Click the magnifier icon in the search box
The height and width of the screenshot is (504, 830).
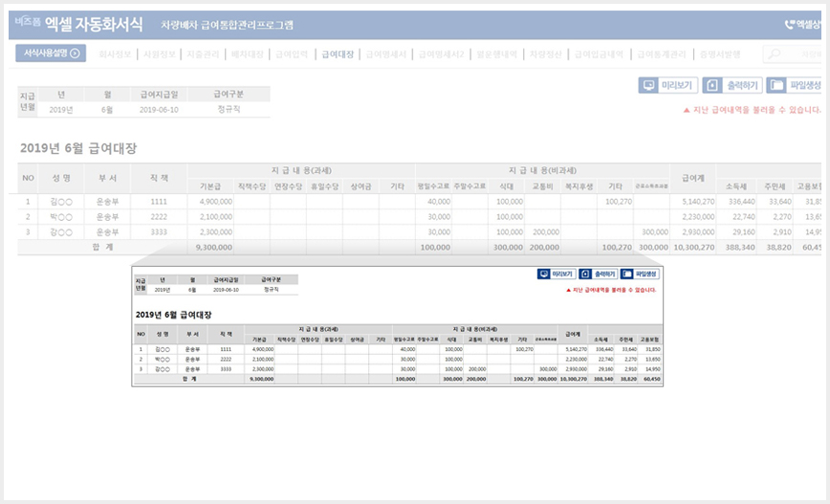pyautogui.click(x=775, y=54)
